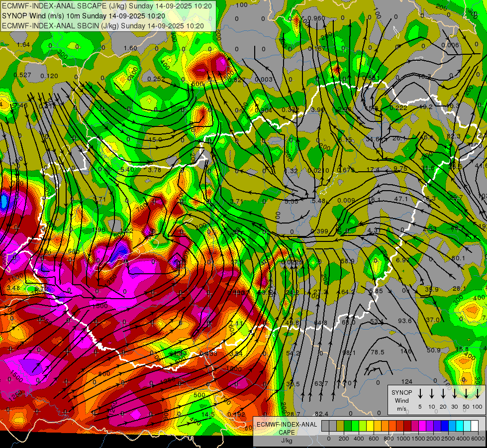Pick the magenta CAPE legend swatch
Screen dimensions: 487x448
pos(422,426)
